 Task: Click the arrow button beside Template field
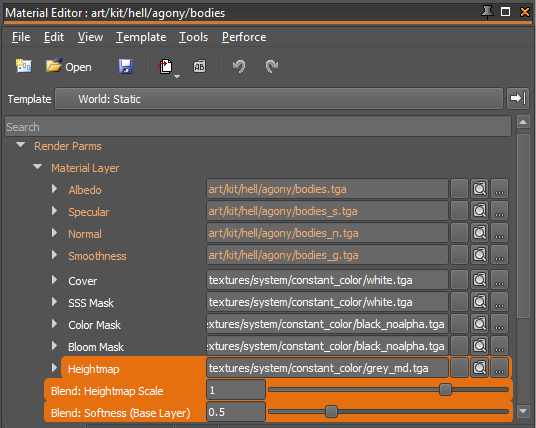point(518,98)
